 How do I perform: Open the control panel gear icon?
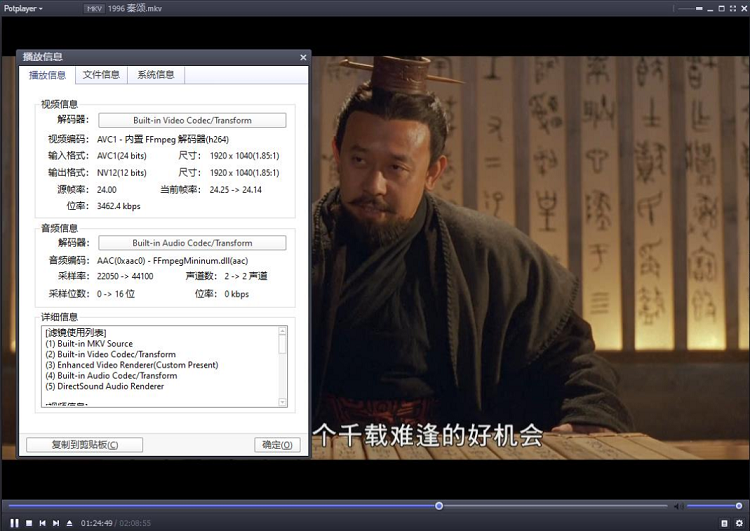[x=738, y=522]
